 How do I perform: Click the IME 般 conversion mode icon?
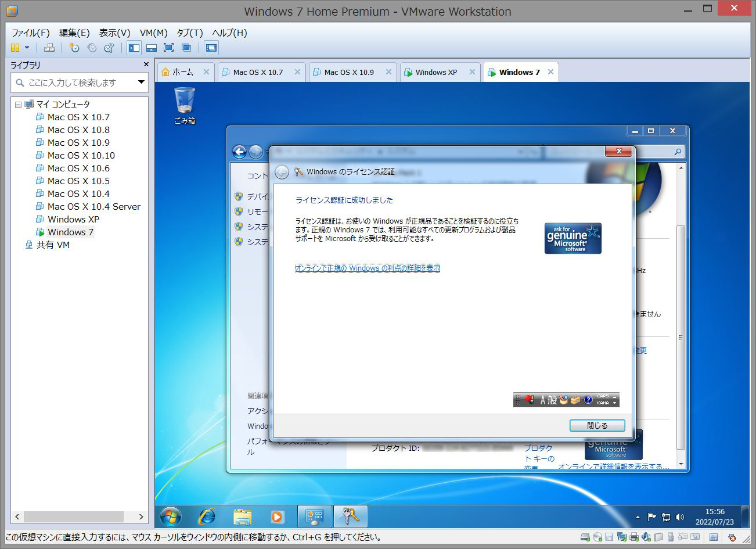[x=552, y=400]
